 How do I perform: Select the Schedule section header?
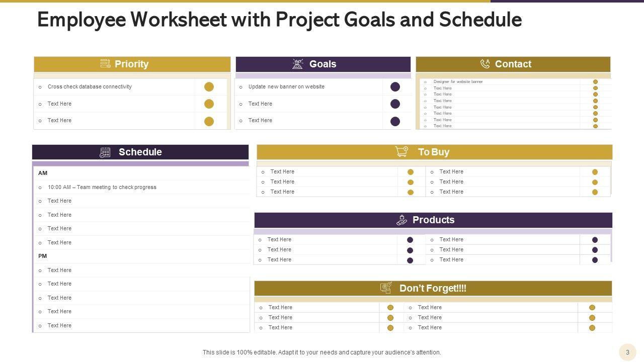coord(140,152)
